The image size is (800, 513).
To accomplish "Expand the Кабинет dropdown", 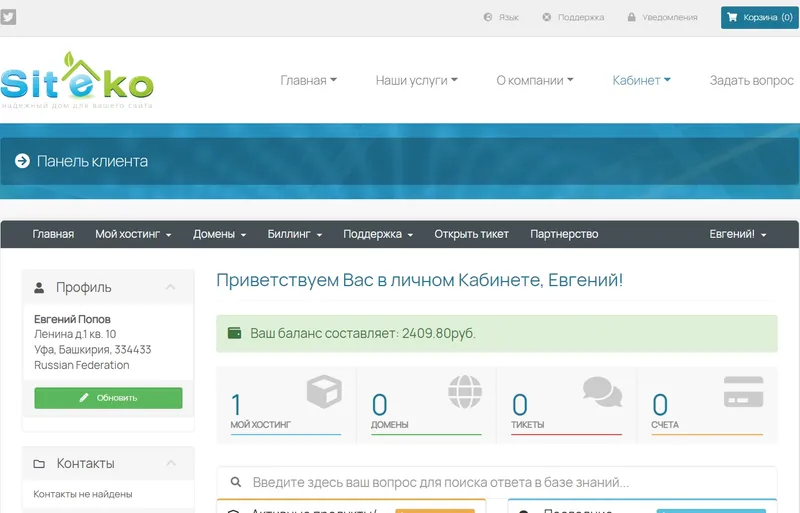I will [641, 80].
